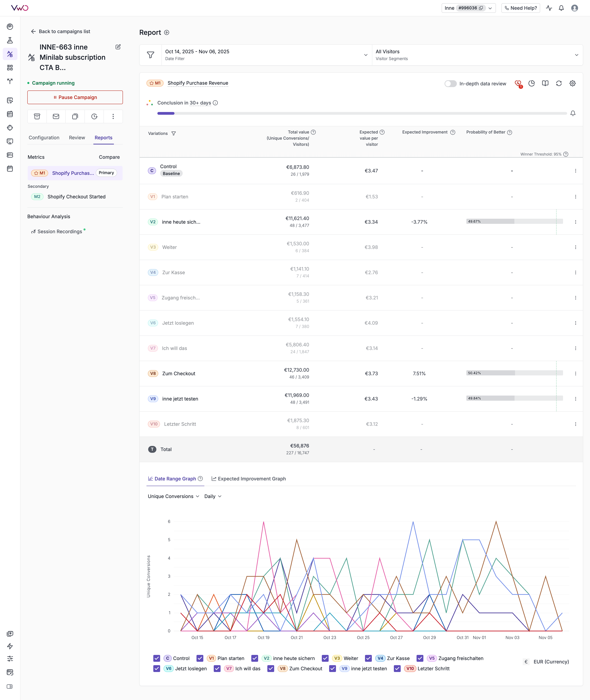This screenshot has height=700, width=590.
Task: Click the archive campaign icon
Action: point(37,116)
